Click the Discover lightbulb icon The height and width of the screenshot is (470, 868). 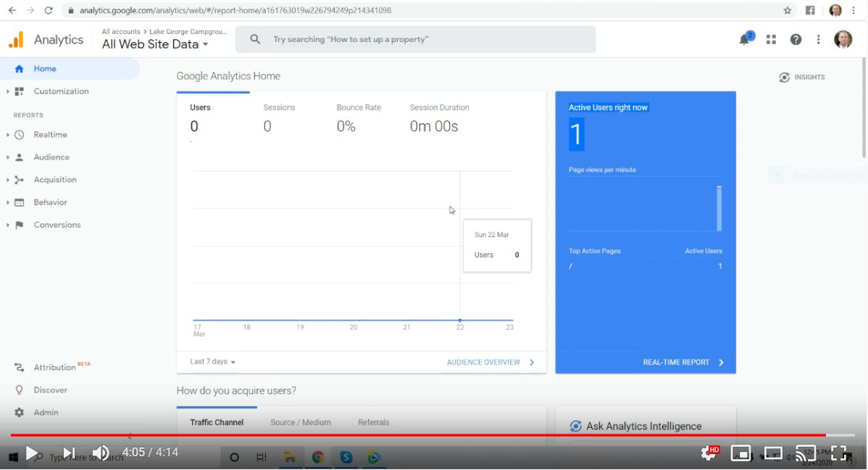point(20,390)
